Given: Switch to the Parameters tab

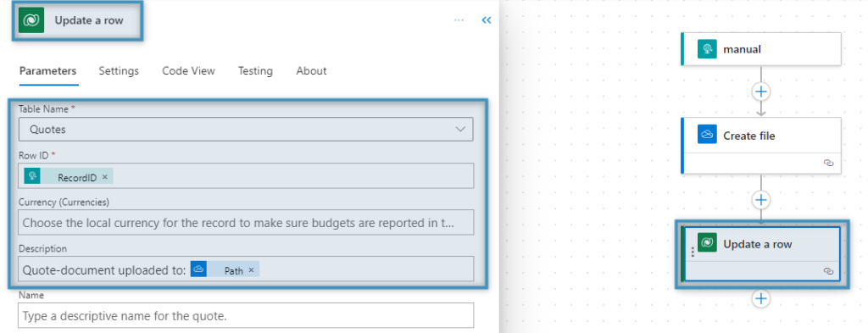Looking at the screenshot, I should (47, 71).
